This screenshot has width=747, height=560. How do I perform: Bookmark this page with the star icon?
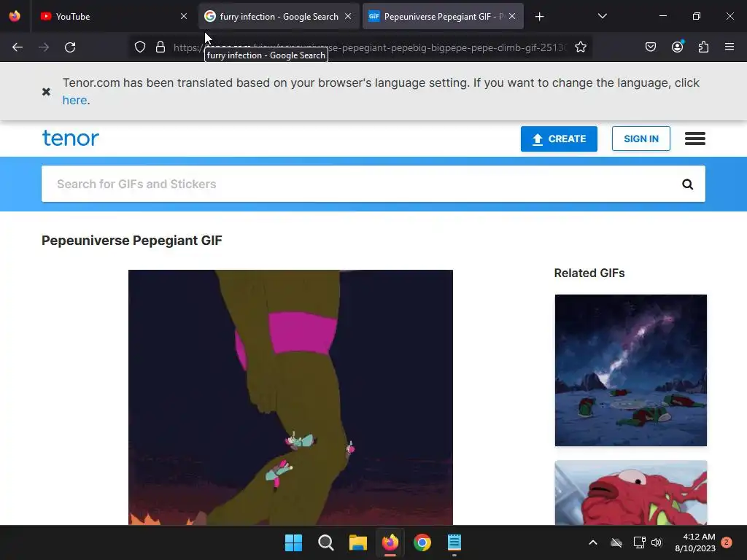point(580,47)
